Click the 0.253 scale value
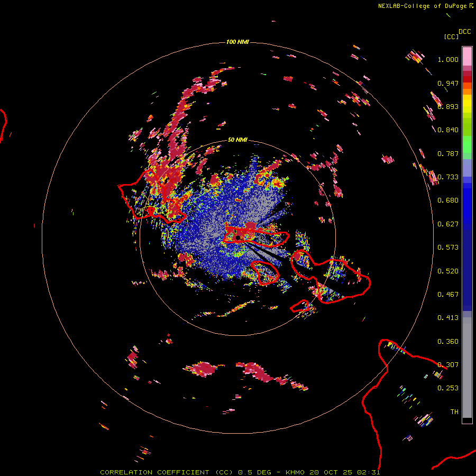 point(448,388)
